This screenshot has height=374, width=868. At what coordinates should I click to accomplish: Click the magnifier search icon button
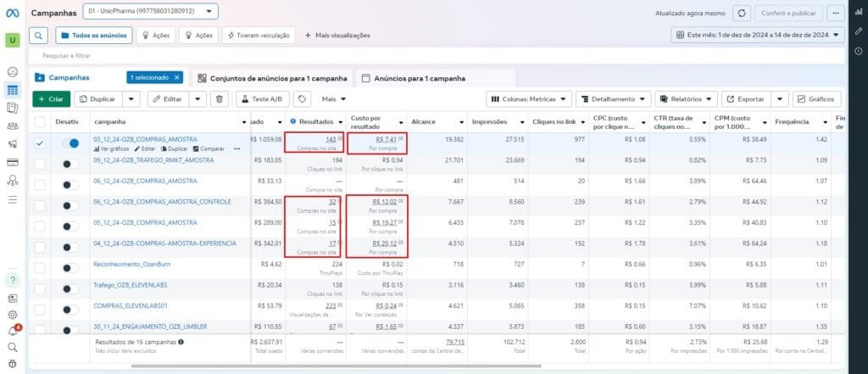[39, 36]
